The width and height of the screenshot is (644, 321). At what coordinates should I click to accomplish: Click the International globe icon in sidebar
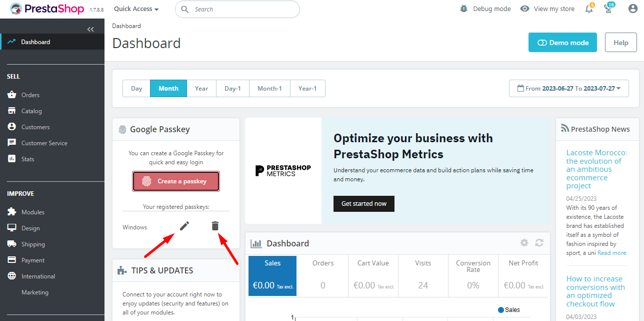coord(11,276)
